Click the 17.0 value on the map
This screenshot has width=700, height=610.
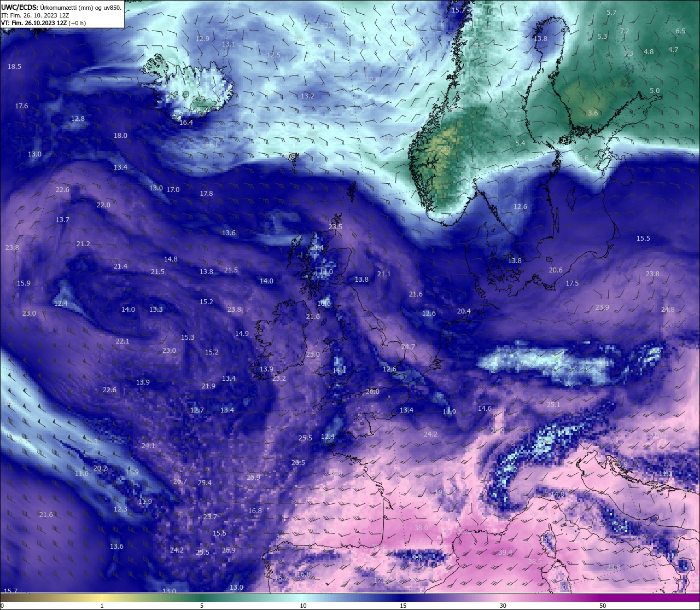tap(173, 190)
